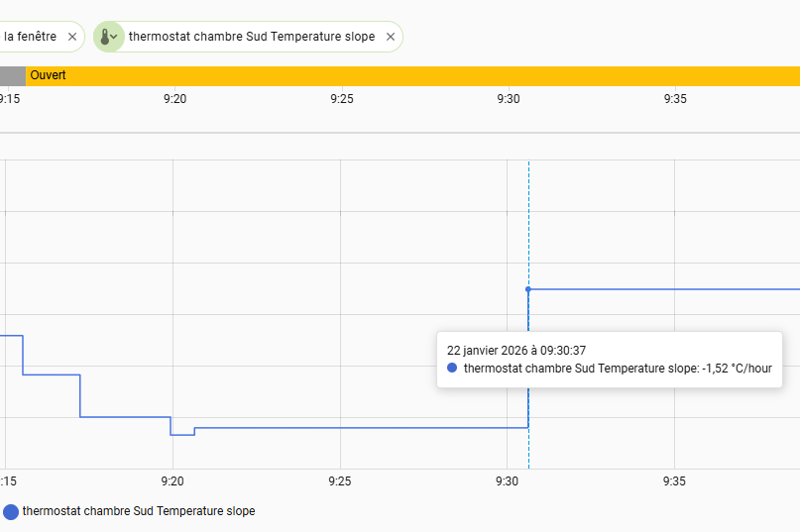800x532 pixels.
Task: Click the gray state segment before 'Ouvert'
Action: click(12, 75)
